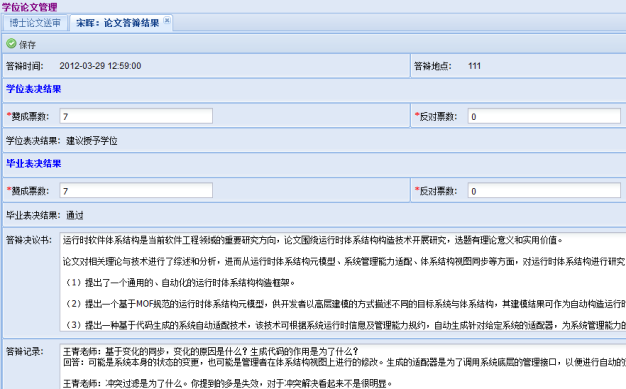This screenshot has height=389, width=626.
Task: Click the line starting （1）提出了一个通用的
Action: pos(179,283)
